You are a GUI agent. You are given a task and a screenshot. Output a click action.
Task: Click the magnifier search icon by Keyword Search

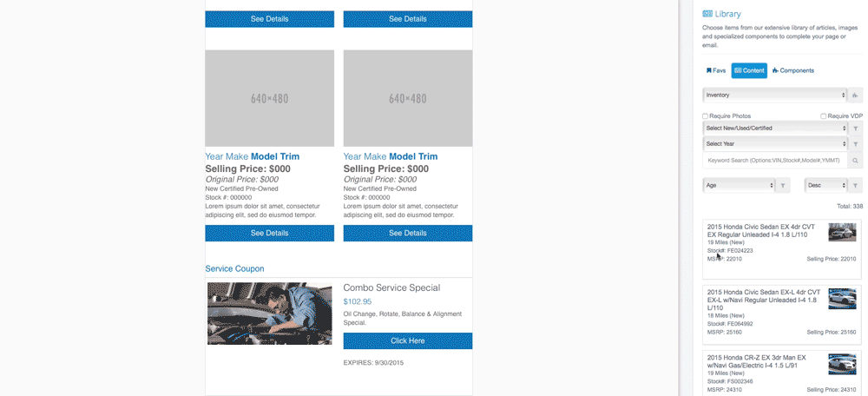coord(855,161)
